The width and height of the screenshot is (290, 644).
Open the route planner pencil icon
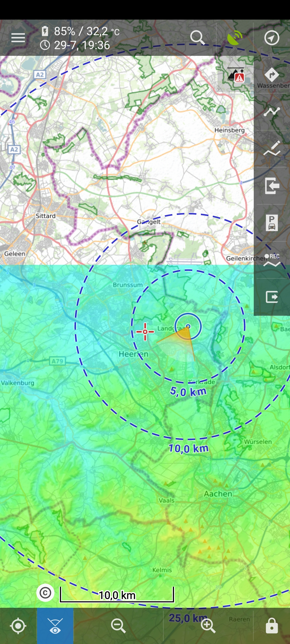[x=272, y=148]
